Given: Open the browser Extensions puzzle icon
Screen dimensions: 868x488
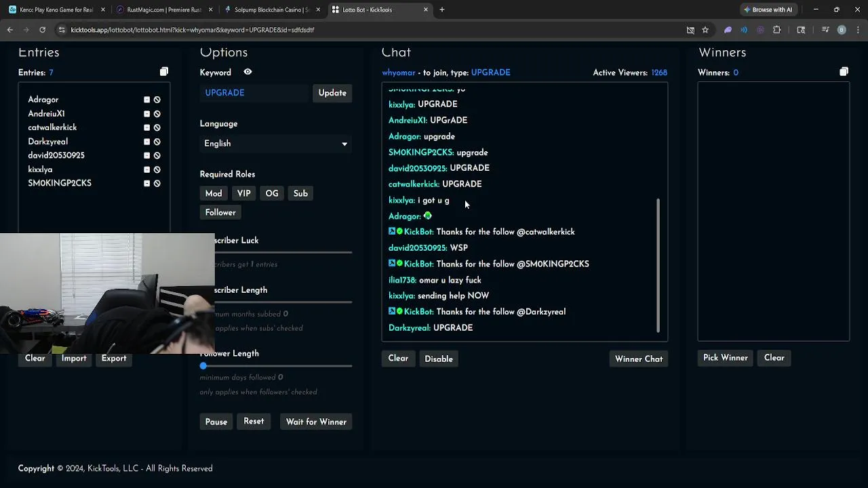Looking at the screenshot, I should pyautogui.click(x=776, y=30).
